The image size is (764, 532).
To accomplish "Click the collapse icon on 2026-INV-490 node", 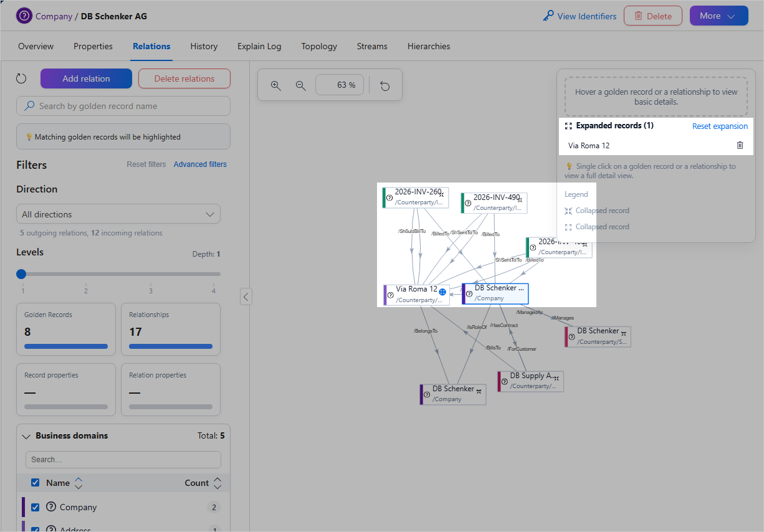I will click(x=520, y=201).
